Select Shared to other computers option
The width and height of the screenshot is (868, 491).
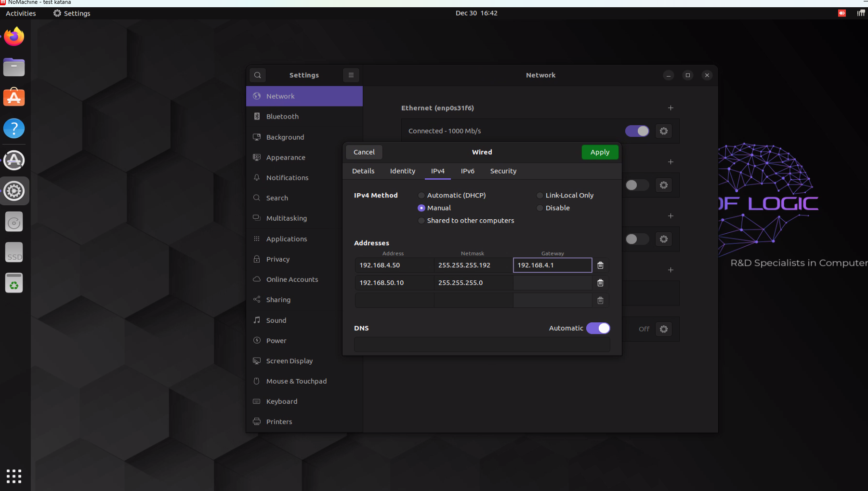pos(421,221)
